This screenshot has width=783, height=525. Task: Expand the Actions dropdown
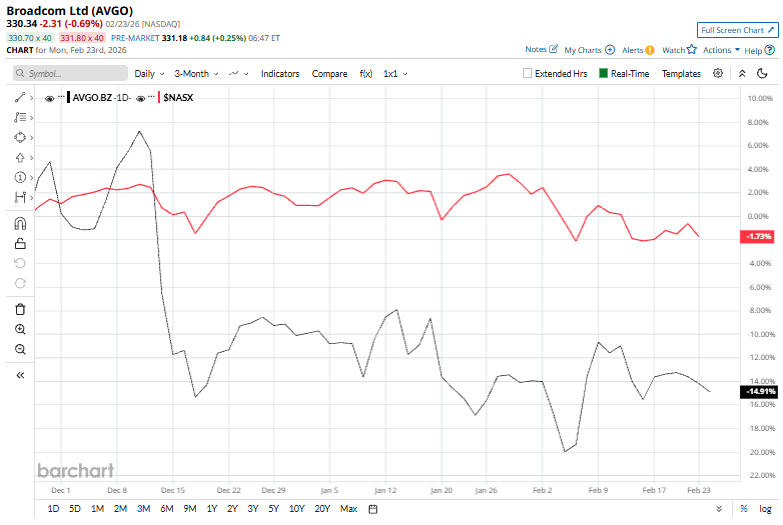(x=721, y=50)
